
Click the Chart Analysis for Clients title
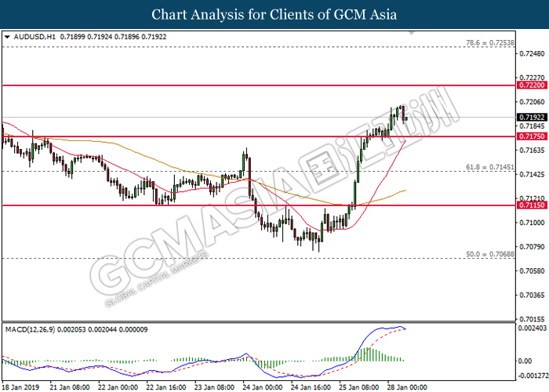[274, 15]
